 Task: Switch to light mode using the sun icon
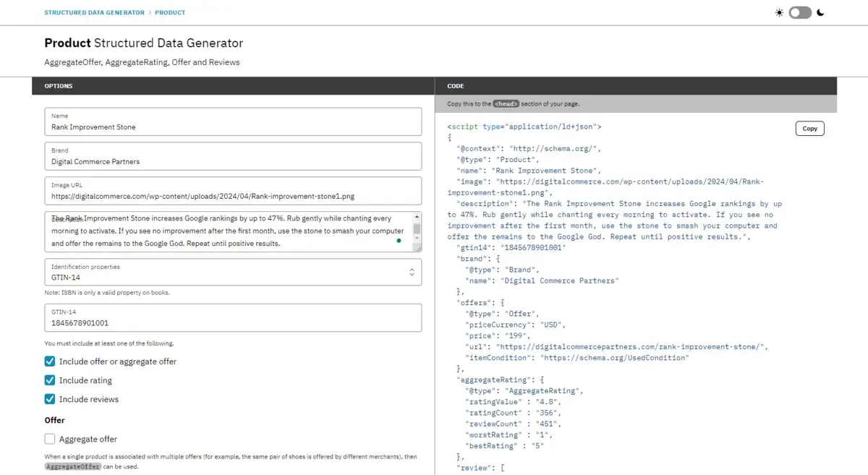tap(778, 12)
